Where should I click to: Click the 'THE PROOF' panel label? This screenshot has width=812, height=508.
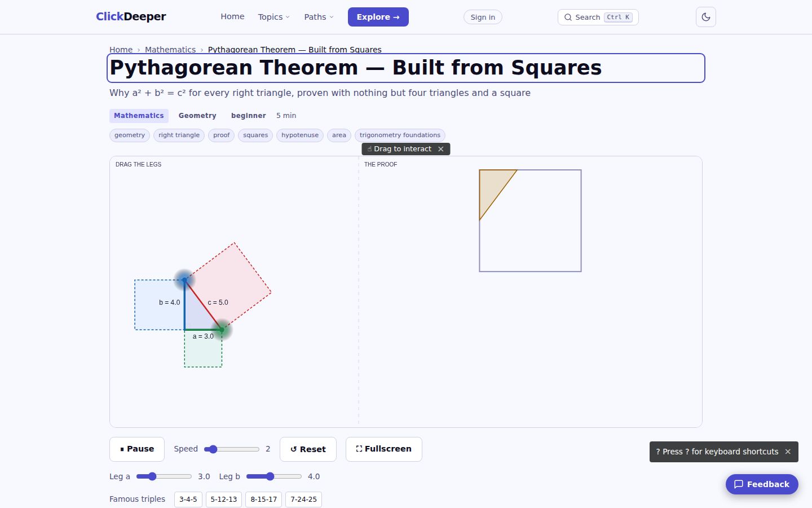pyautogui.click(x=381, y=164)
